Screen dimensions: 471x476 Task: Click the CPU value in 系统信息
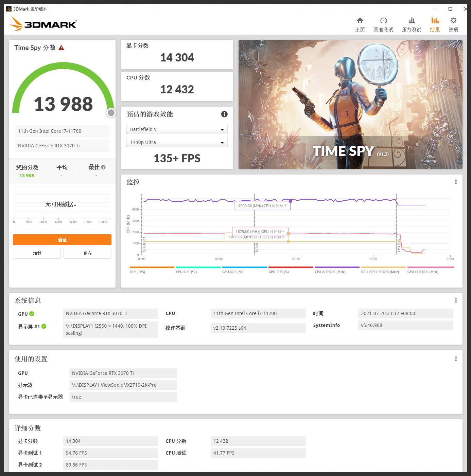pos(258,313)
